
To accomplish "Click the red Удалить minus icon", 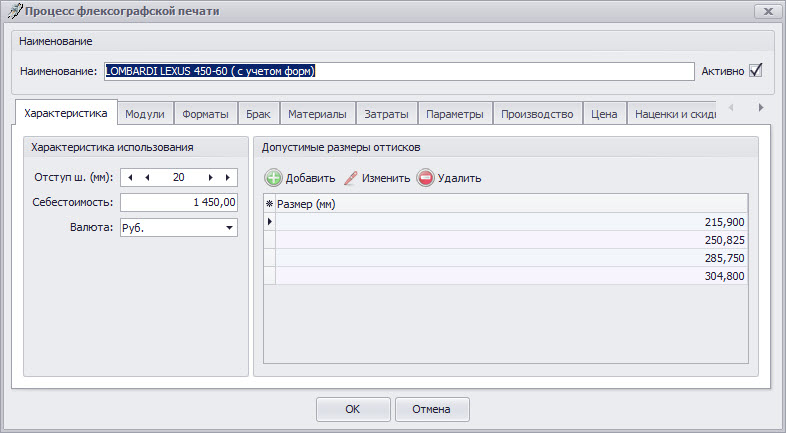I will click(x=425, y=178).
